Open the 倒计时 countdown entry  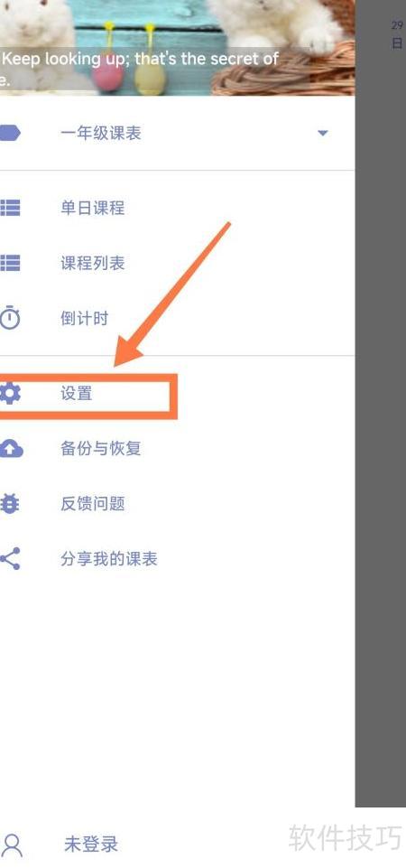[84, 318]
